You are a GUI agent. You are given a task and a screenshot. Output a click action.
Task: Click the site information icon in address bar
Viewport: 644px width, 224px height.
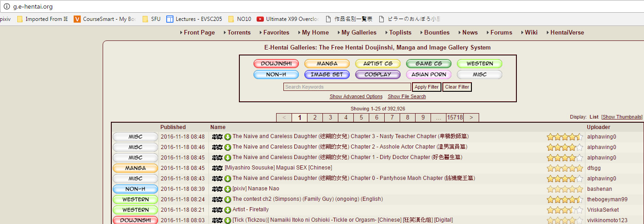[x=7, y=6]
